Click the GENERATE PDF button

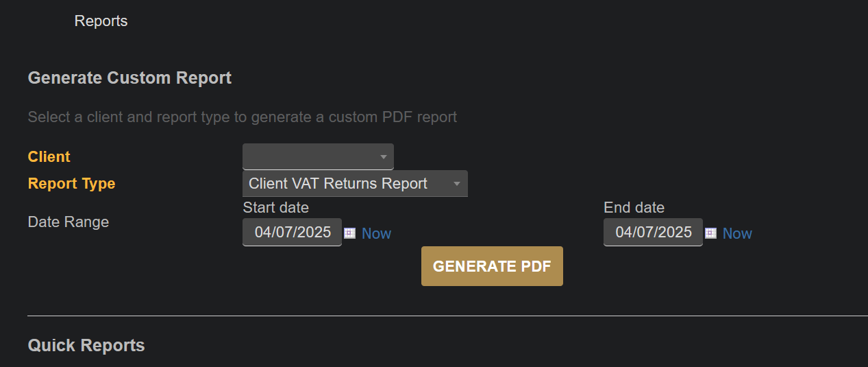pyautogui.click(x=492, y=266)
